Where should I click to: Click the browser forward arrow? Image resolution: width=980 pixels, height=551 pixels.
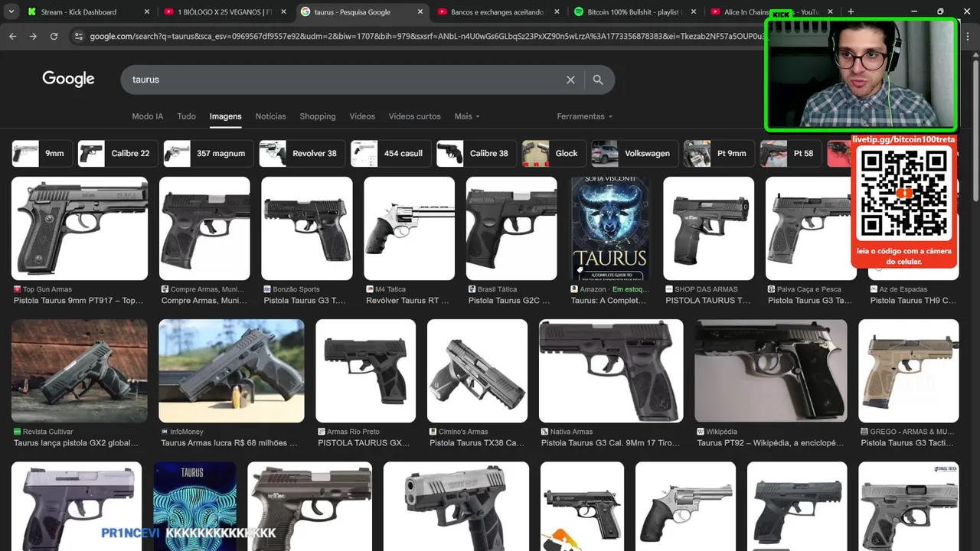click(x=33, y=36)
